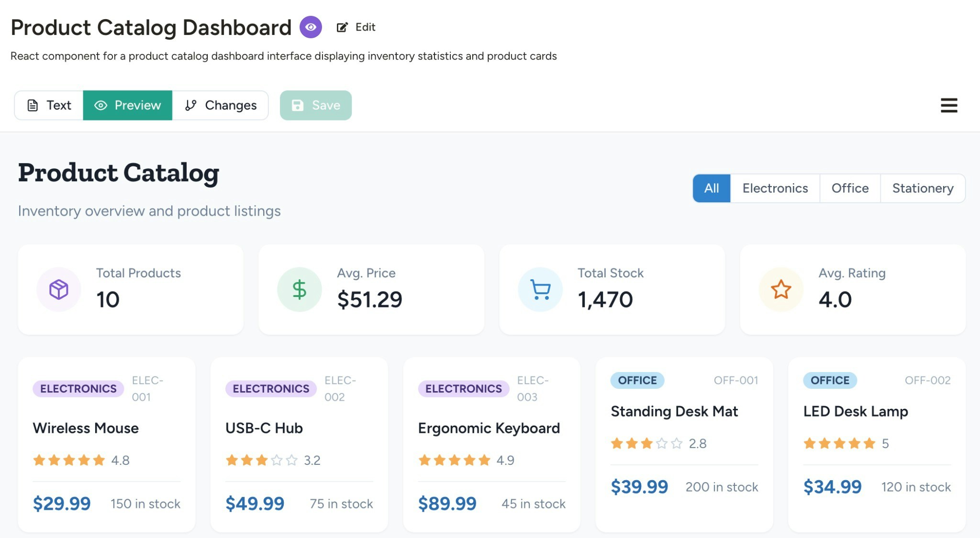
Task: Click the ELECTRONICS badge on the Ergonomic Keyboard card
Action: 463,388
